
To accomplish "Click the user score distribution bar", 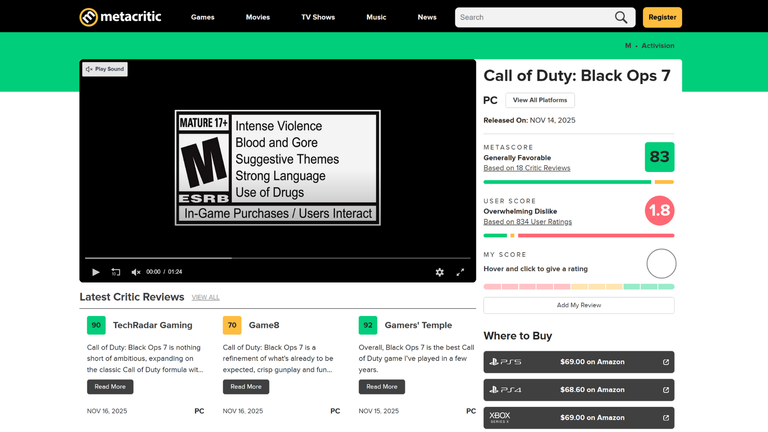I will [x=579, y=236].
